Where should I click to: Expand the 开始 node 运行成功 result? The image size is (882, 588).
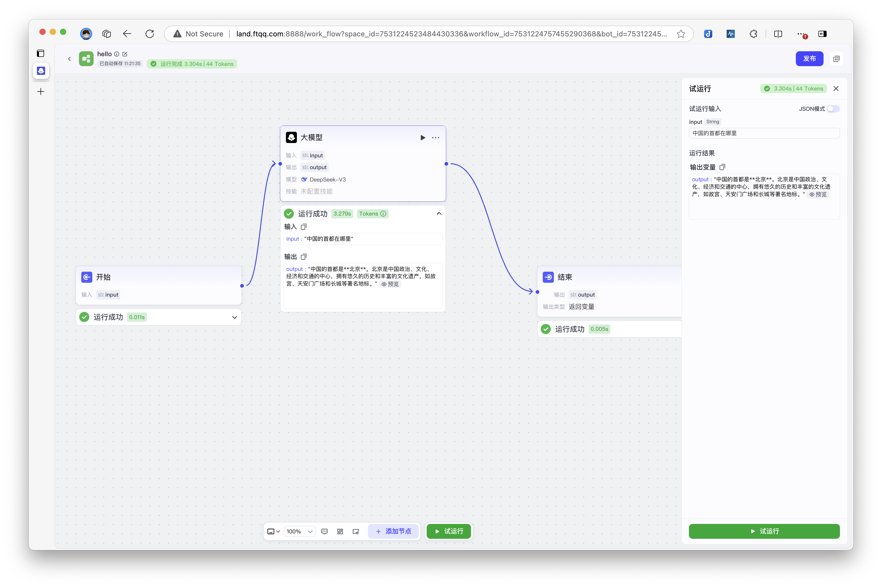(x=234, y=317)
